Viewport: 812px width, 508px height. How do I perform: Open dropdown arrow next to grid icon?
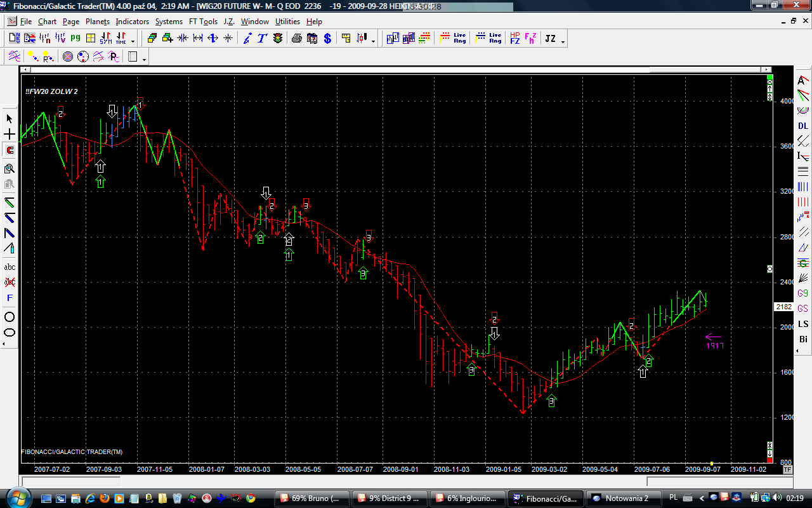(145, 59)
